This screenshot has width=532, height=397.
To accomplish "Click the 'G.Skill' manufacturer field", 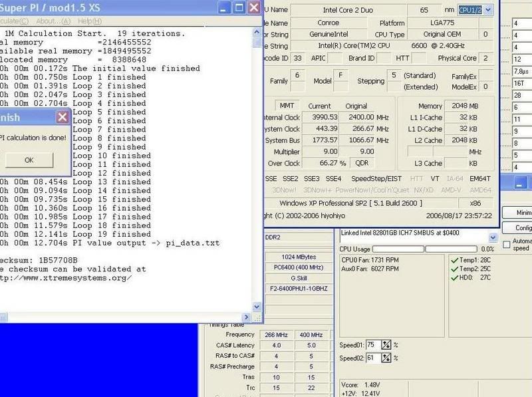I will tap(299, 278).
